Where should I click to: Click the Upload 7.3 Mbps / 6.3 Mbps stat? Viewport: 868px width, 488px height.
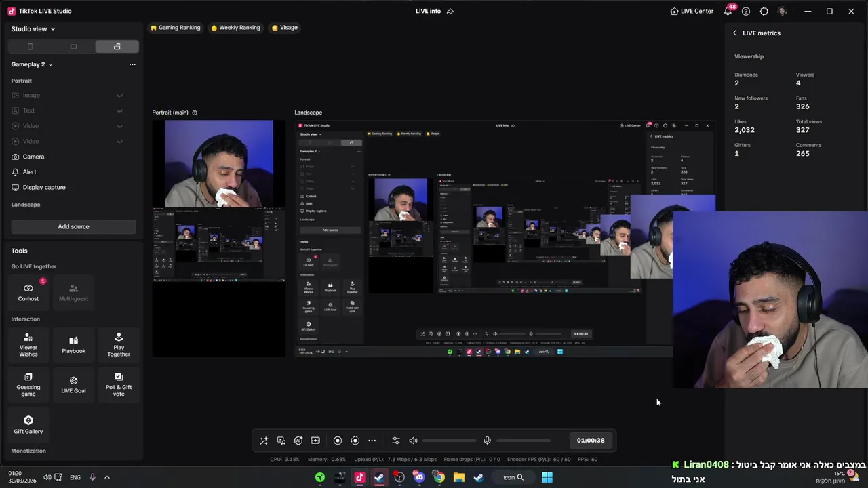(395, 459)
